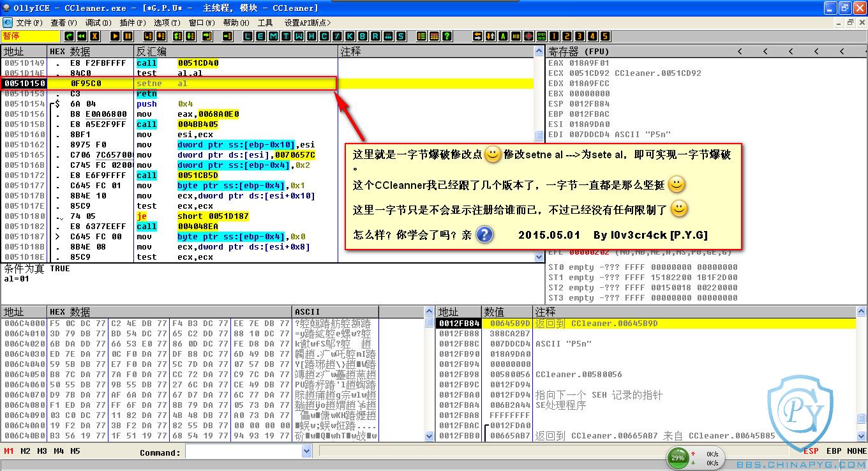Click EBP in the status bar

click(x=834, y=451)
